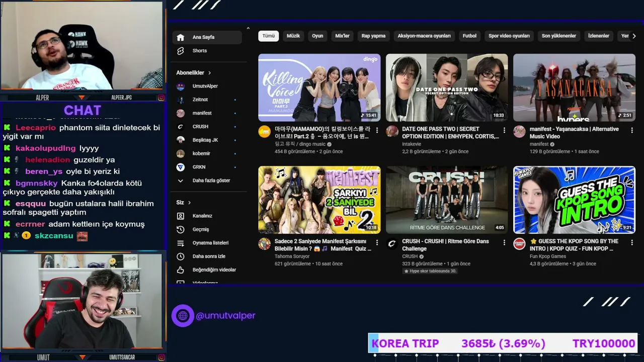This screenshot has height=362, width=644.
Task: Select the Mix'ler filter chip
Action: click(342, 36)
